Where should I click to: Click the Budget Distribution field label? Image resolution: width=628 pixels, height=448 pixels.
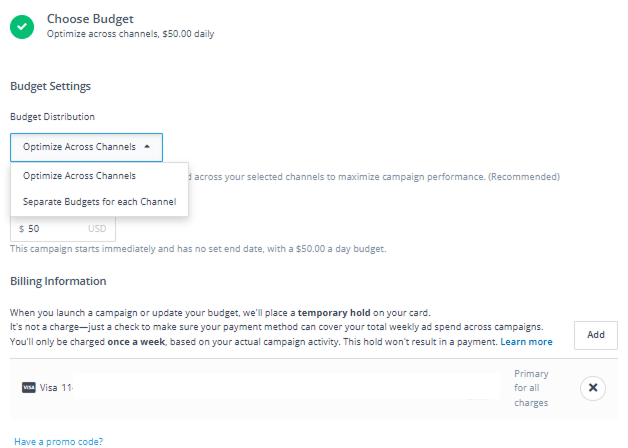pos(52,117)
